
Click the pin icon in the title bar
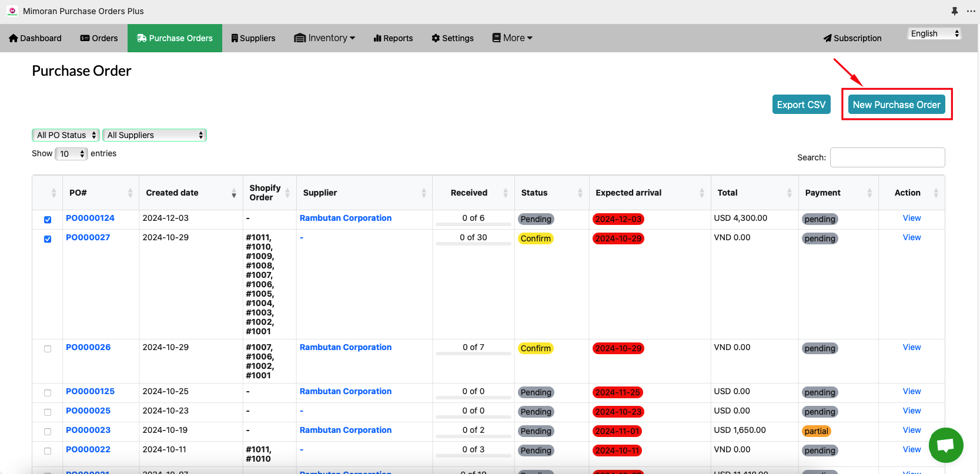(x=955, y=11)
